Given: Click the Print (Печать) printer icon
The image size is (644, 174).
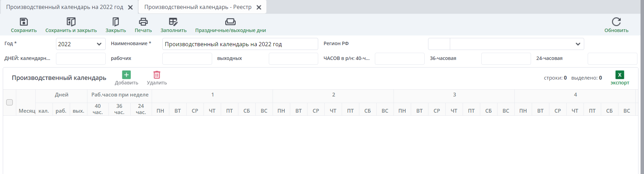Looking at the screenshot, I should point(143,22).
